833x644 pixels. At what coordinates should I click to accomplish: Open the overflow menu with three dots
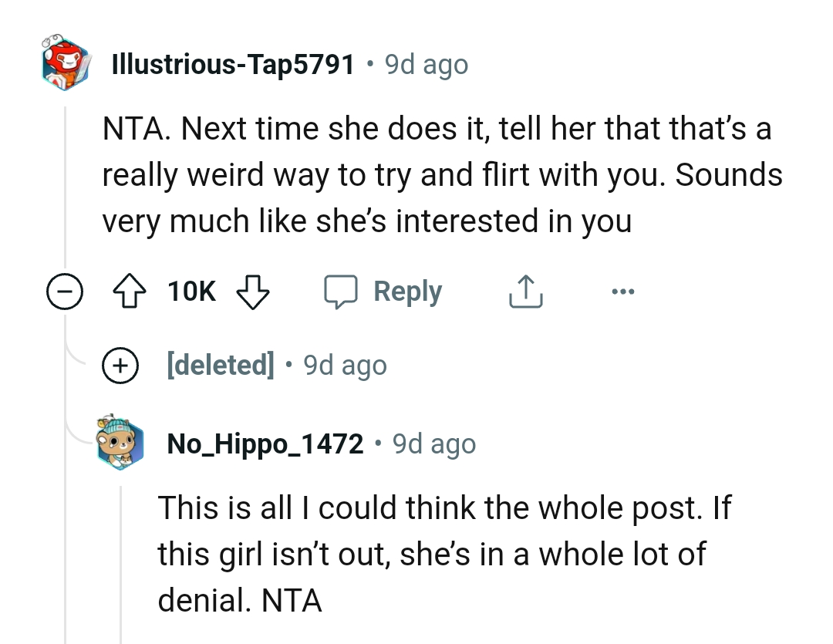623,291
